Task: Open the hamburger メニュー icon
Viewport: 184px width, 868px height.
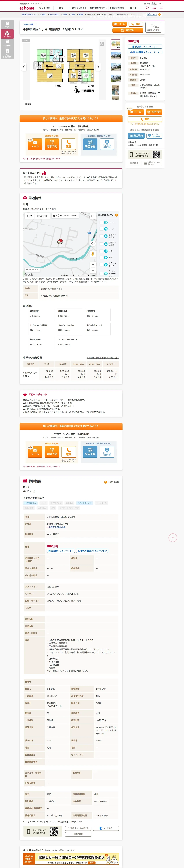Action: [161, 8]
